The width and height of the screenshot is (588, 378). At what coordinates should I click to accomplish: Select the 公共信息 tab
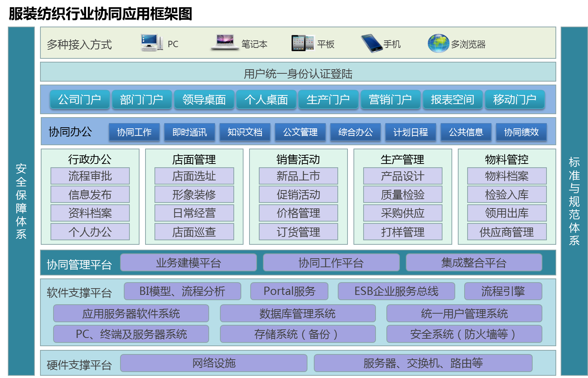(466, 132)
